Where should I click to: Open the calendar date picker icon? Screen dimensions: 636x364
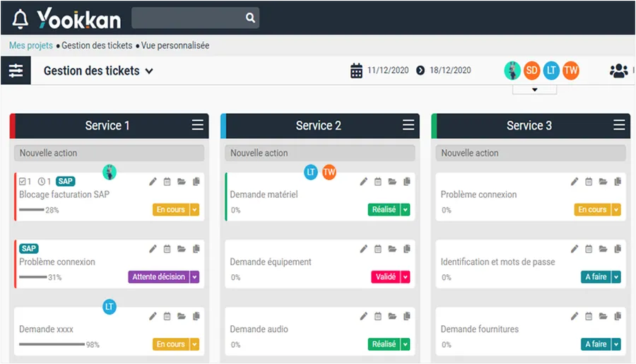click(x=357, y=71)
